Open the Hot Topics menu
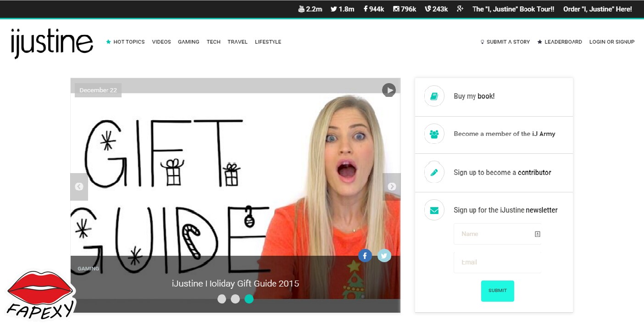 click(x=125, y=42)
